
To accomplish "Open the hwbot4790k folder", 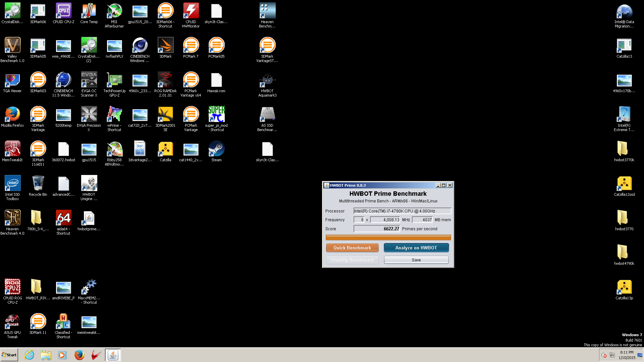I will (x=624, y=255).
